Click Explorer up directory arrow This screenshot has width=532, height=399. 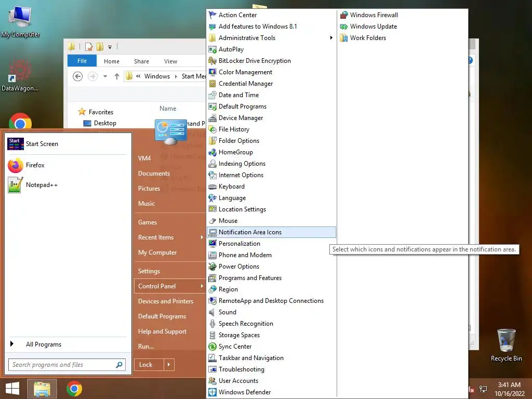(x=117, y=76)
